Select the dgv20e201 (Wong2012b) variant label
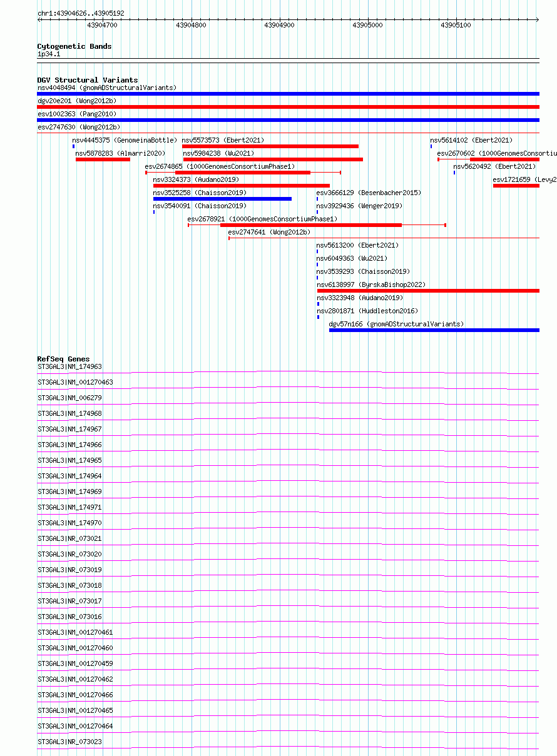 pos(77,101)
